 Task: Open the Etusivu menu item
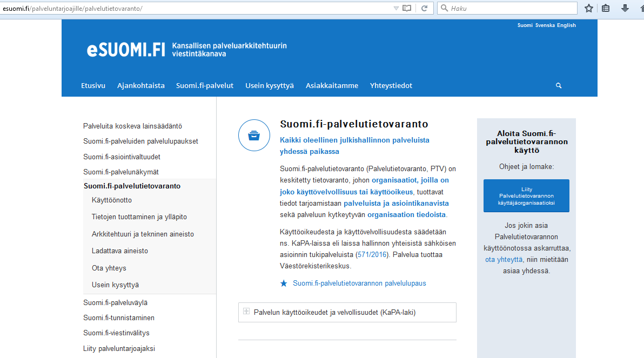coord(93,85)
